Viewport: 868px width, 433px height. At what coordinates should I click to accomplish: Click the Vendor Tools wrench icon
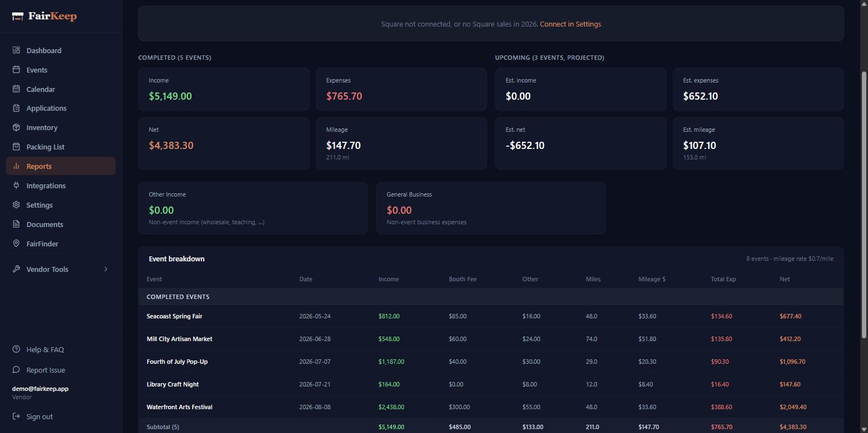[x=17, y=269]
